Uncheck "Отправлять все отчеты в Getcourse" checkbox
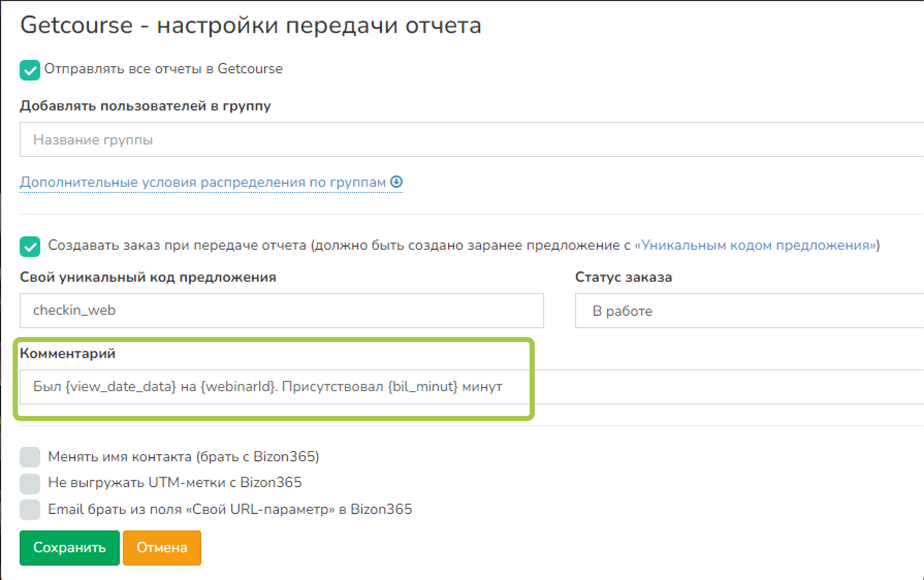This screenshot has height=580, width=924. (30, 70)
